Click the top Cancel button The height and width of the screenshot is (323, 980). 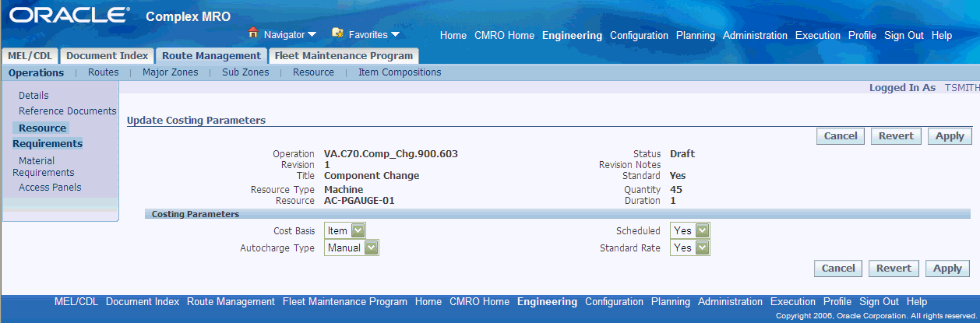click(841, 135)
